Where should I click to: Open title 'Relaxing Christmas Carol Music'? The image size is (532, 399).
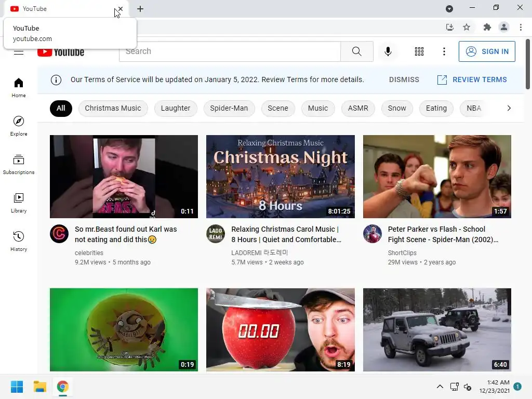click(x=286, y=234)
